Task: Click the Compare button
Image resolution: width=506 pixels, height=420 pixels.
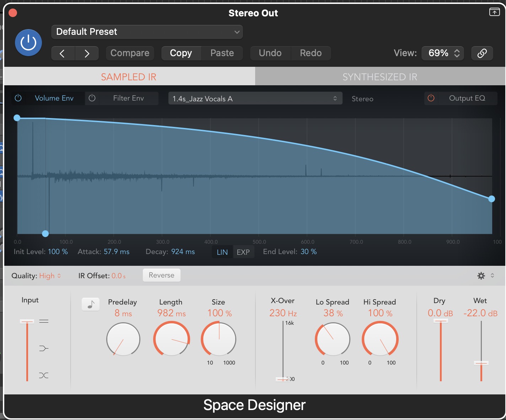Action: (x=130, y=53)
